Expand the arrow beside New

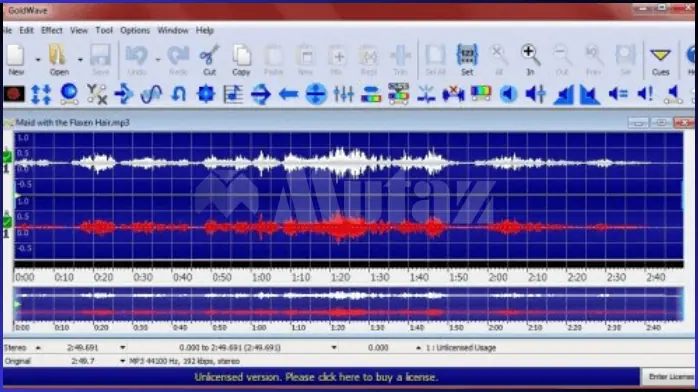(38, 60)
